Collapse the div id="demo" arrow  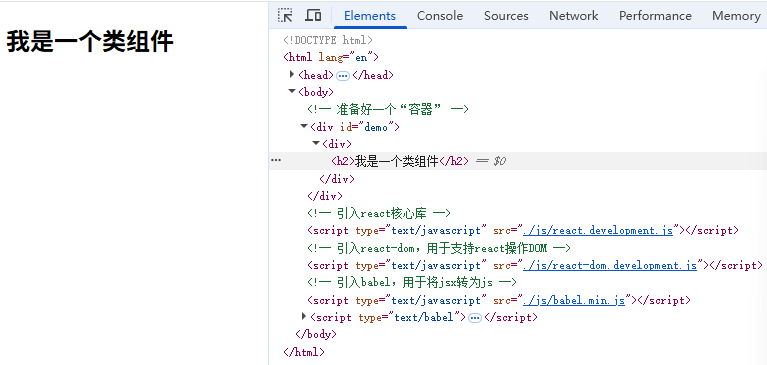(304, 127)
